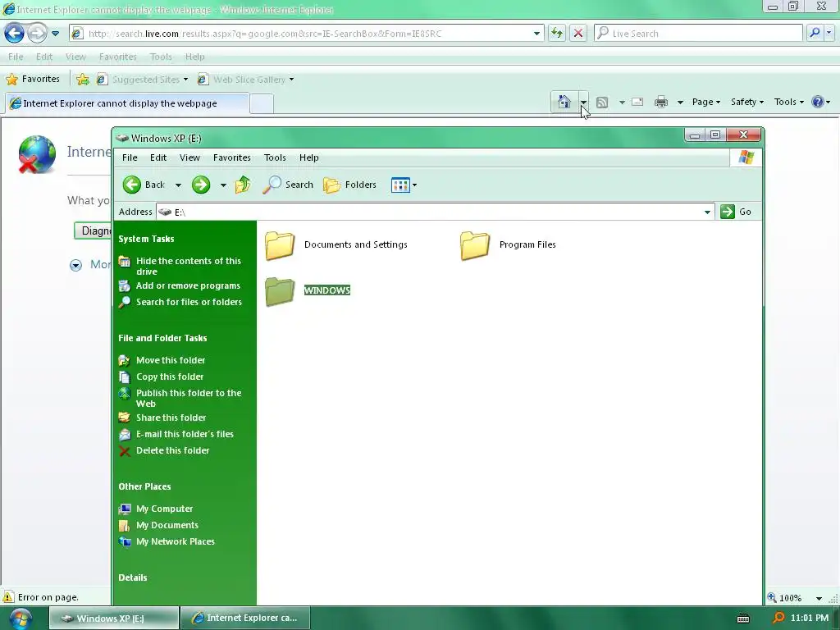Click the Home icon in IE command bar
The width and height of the screenshot is (840, 630).
(x=564, y=102)
